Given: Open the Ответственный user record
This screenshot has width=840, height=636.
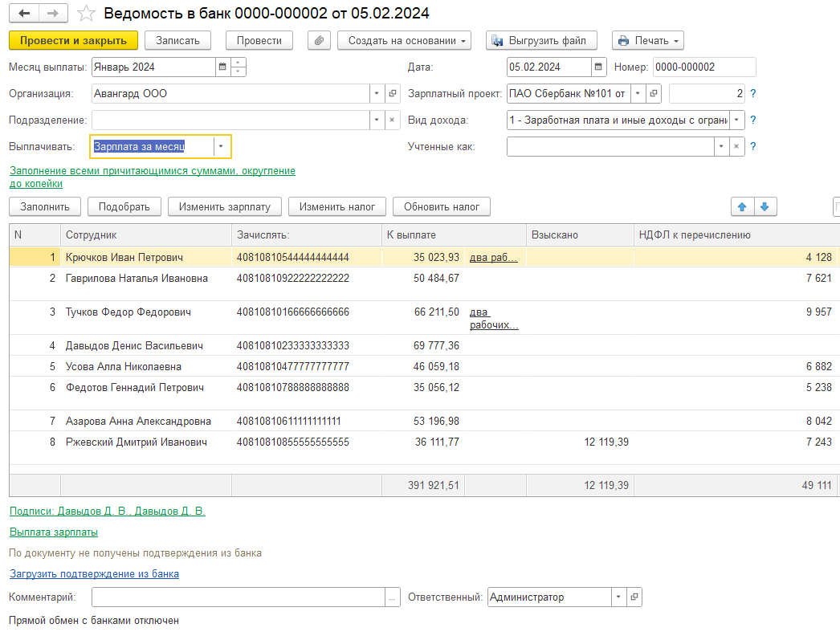Looking at the screenshot, I should tap(634, 597).
